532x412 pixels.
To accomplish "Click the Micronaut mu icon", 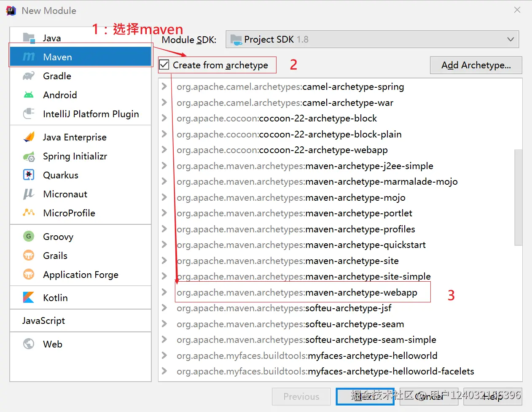I will point(29,194).
